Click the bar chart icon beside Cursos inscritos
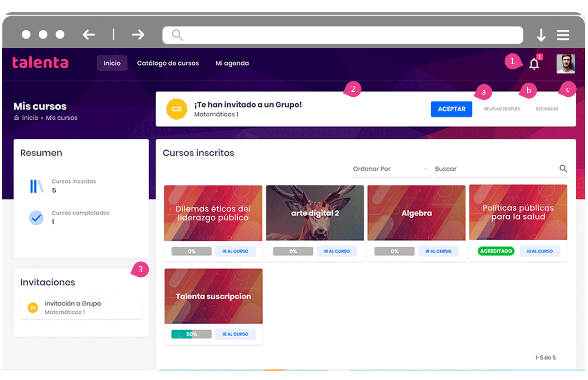588x380 pixels. coord(36,185)
